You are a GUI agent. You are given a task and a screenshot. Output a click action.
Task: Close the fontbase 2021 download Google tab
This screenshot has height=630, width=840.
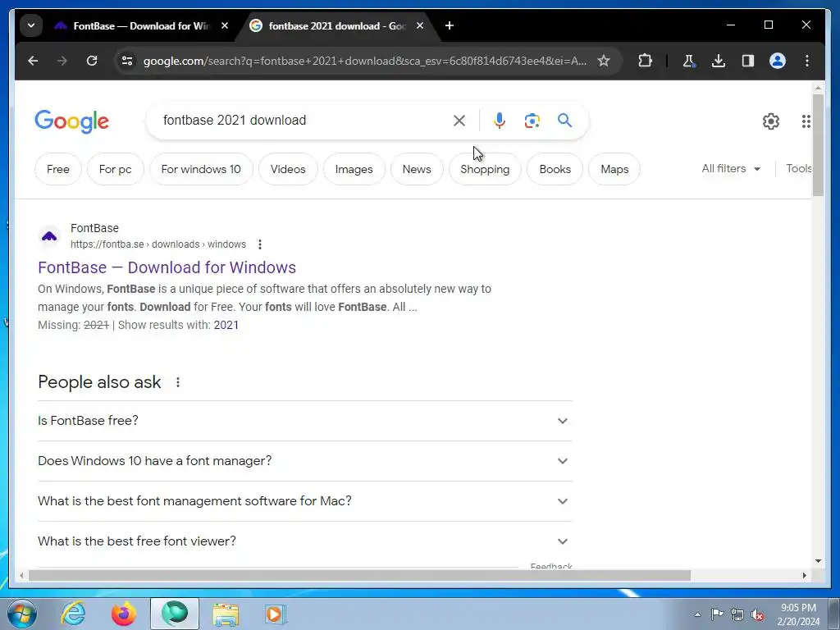click(x=420, y=25)
